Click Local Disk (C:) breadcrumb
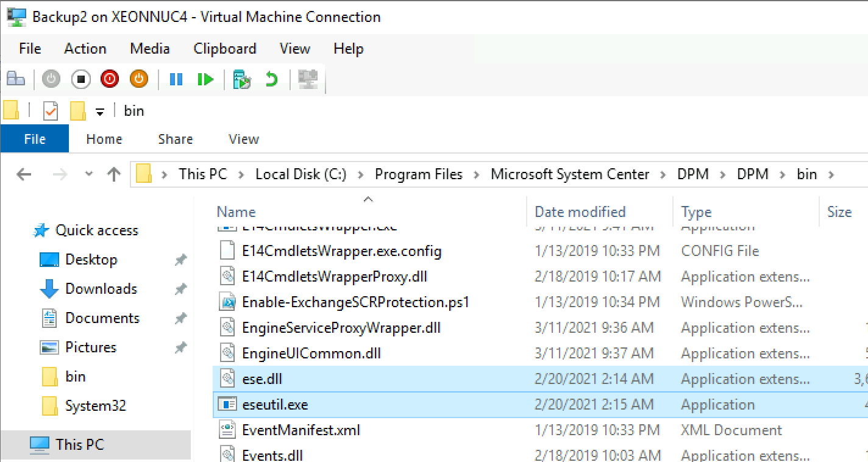This screenshot has width=868, height=462. point(301,174)
